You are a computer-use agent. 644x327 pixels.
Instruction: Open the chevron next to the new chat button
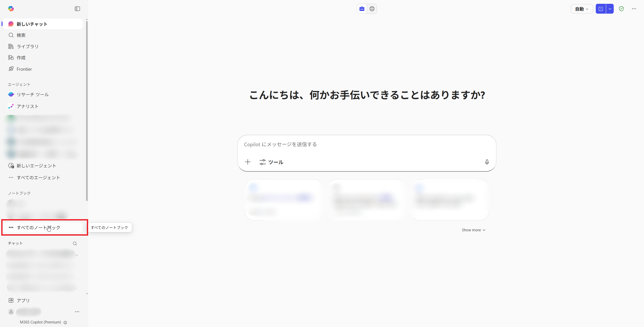click(x=610, y=9)
